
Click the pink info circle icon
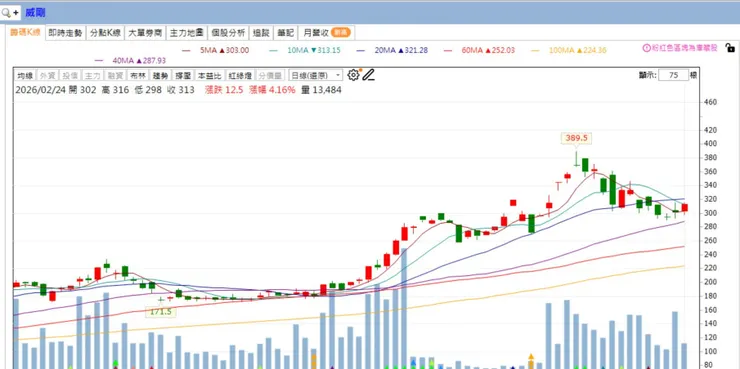(x=647, y=48)
